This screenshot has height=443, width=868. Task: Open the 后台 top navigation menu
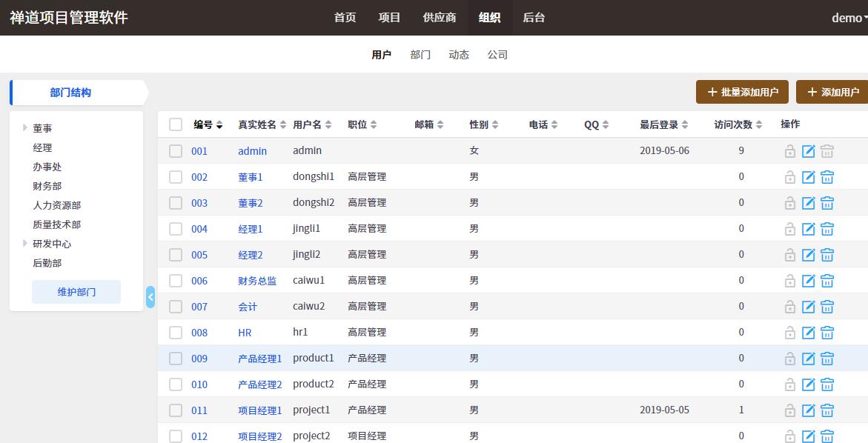534,18
